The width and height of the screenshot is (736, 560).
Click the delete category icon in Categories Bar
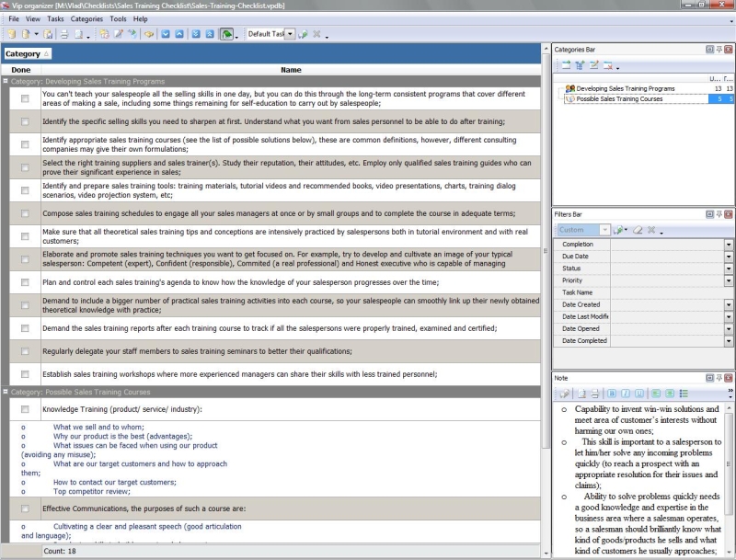[608, 65]
